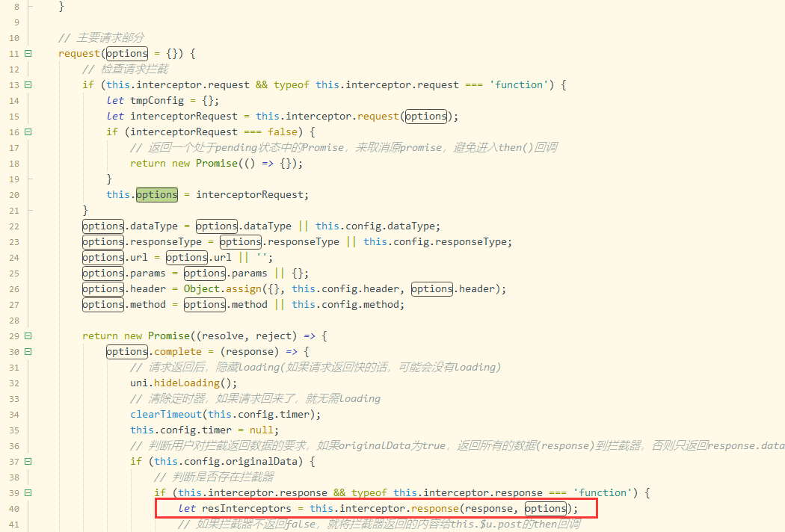Click line number 40 in the gutter
The image size is (785, 532).
click(x=15, y=509)
